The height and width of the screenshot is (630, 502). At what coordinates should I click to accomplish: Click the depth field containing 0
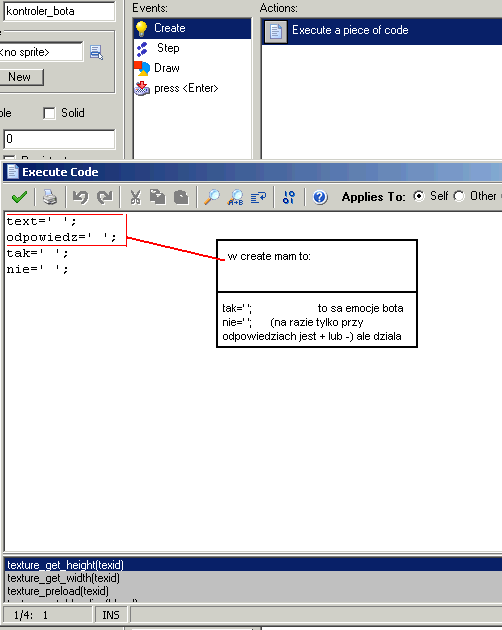59,139
